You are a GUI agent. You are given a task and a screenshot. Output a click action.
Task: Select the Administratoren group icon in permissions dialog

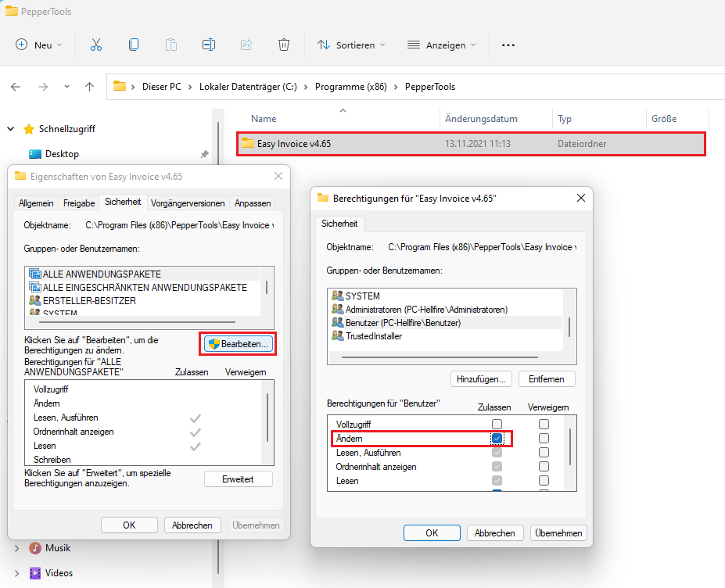pos(338,310)
